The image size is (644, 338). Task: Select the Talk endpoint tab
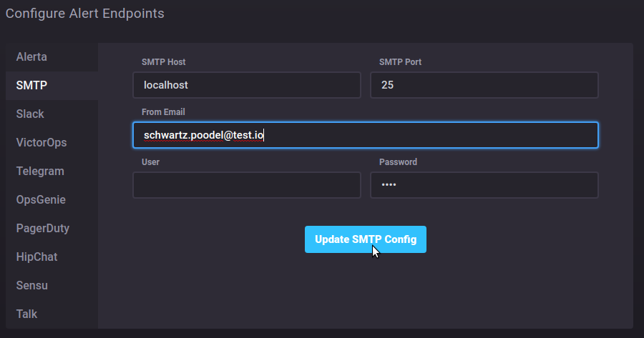[x=26, y=314]
